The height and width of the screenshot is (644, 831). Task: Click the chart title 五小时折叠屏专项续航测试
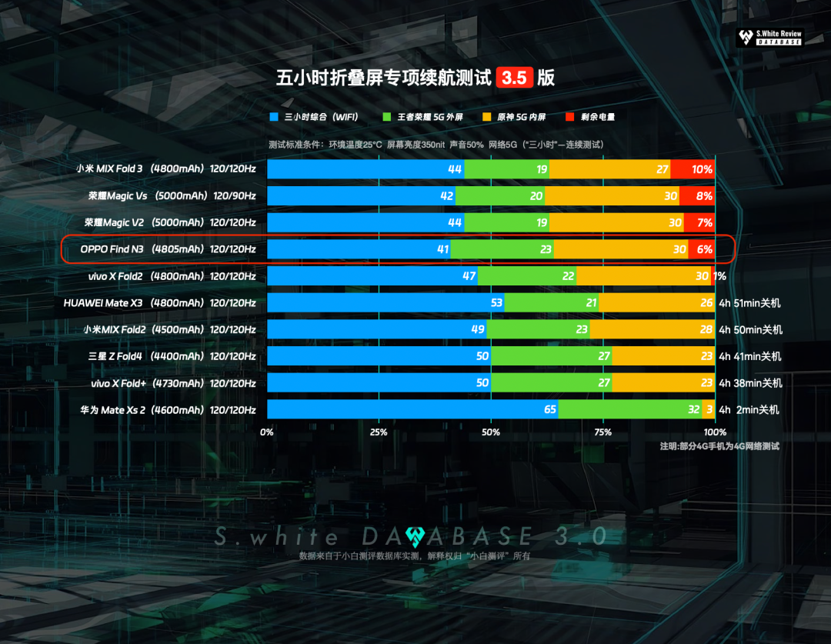384,78
